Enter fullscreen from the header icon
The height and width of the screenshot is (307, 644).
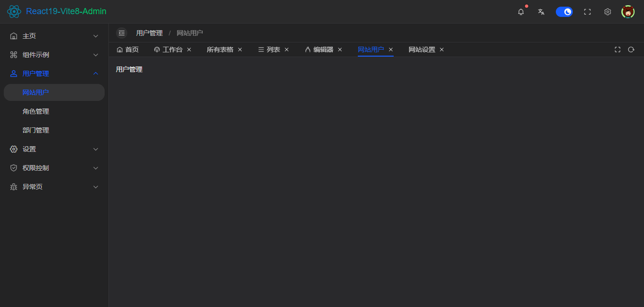click(x=587, y=12)
